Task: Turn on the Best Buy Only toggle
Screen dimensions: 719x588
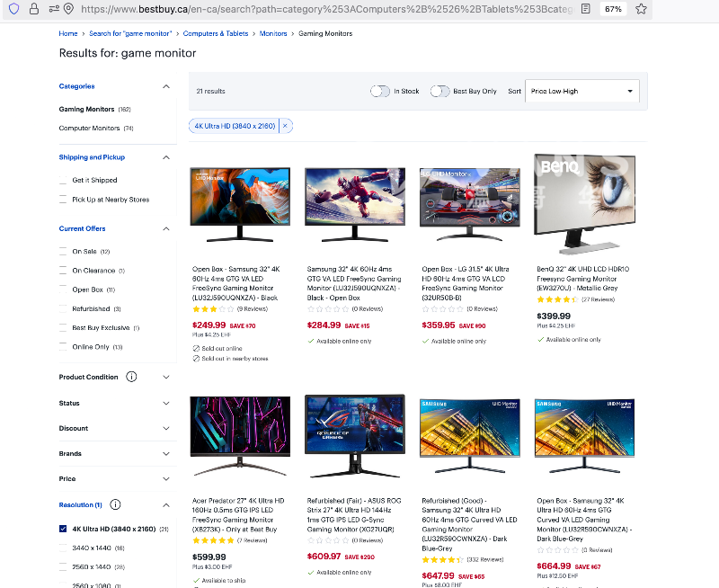Action: coord(439,91)
